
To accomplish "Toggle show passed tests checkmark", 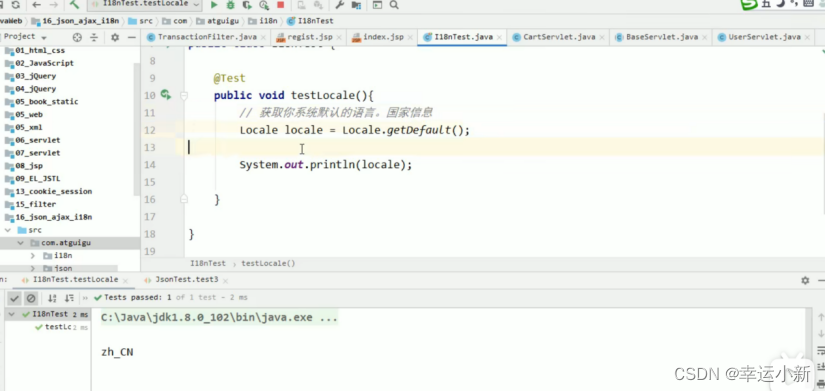I will (15, 298).
